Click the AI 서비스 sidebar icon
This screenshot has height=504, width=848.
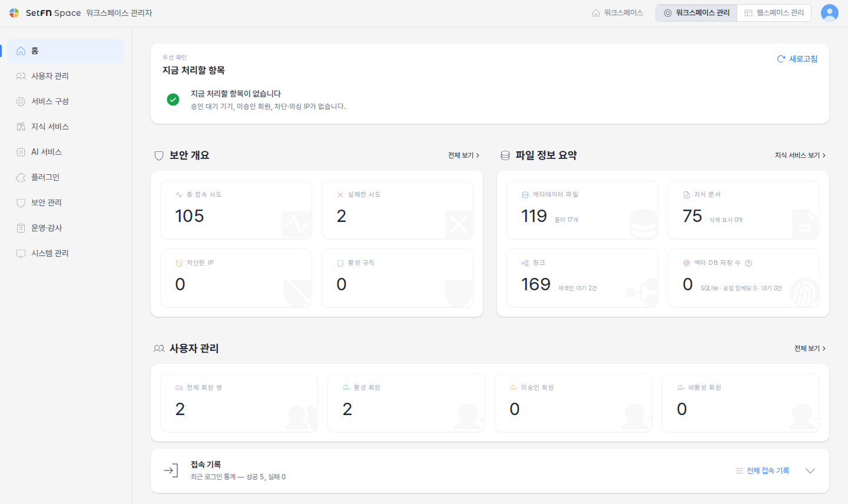[x=21, y=152]
